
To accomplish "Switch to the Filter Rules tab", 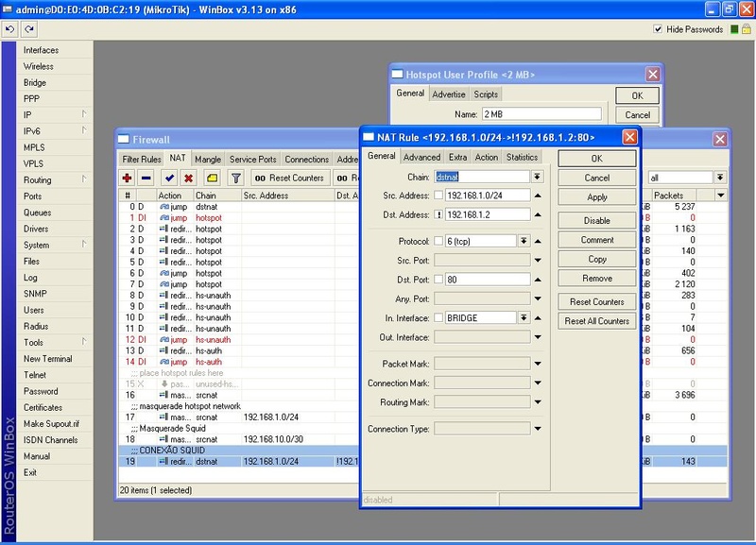I will 141,159.
